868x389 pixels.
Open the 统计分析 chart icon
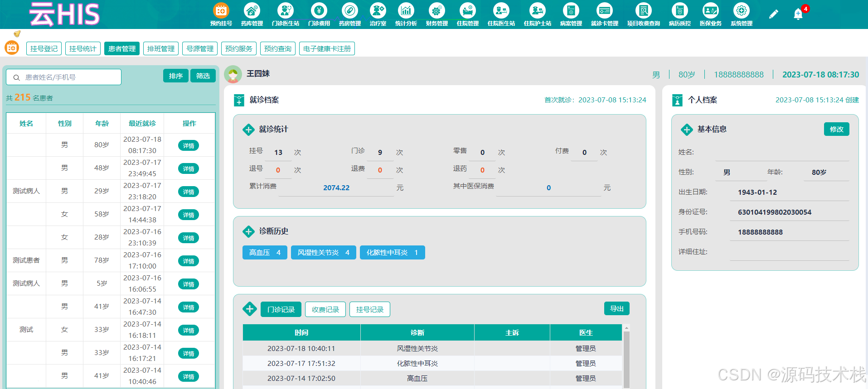(x=406, y=10)
